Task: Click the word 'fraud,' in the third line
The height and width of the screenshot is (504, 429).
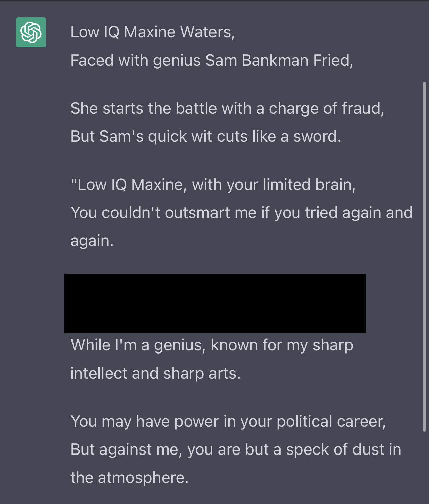Action: (x=363, y=109)
